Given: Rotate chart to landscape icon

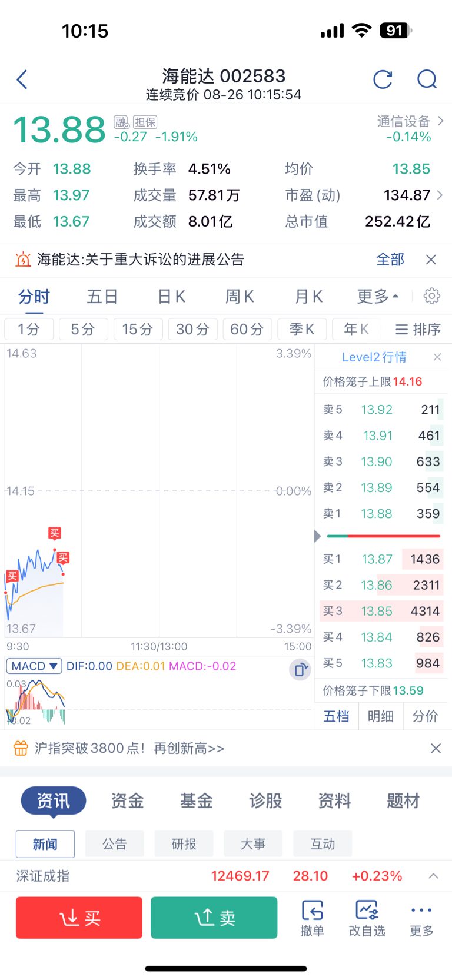Looking at the screenshot, I should point(300,670).
